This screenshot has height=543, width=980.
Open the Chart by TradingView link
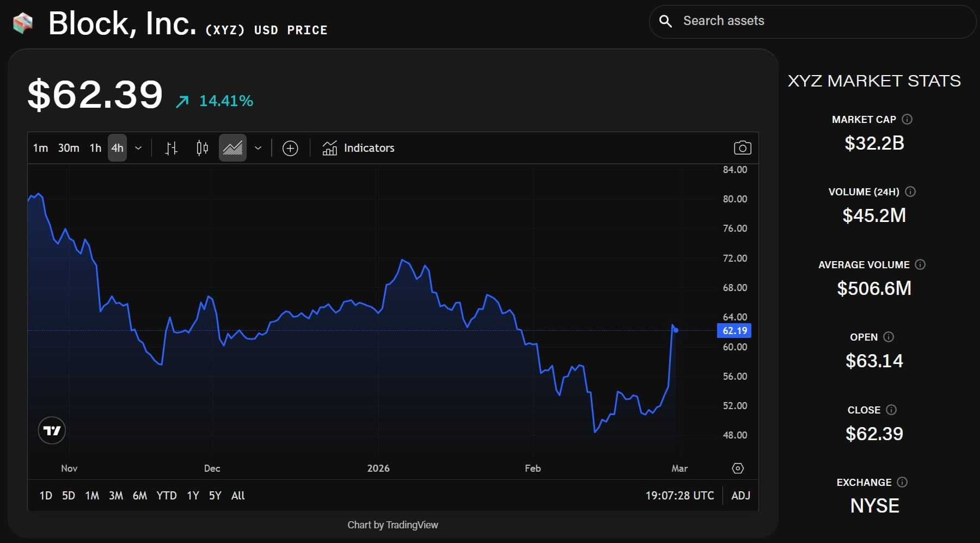(x=392, y=525)
